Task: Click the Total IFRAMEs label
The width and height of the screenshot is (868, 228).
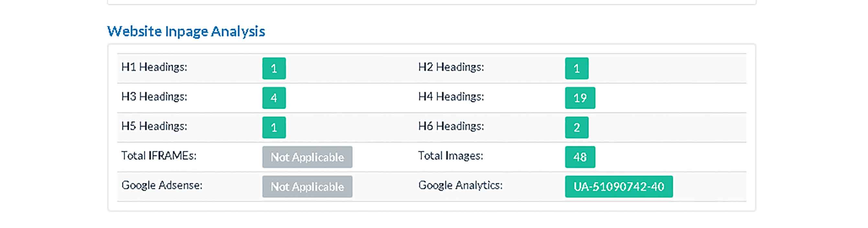Action: tap(159, 155)
